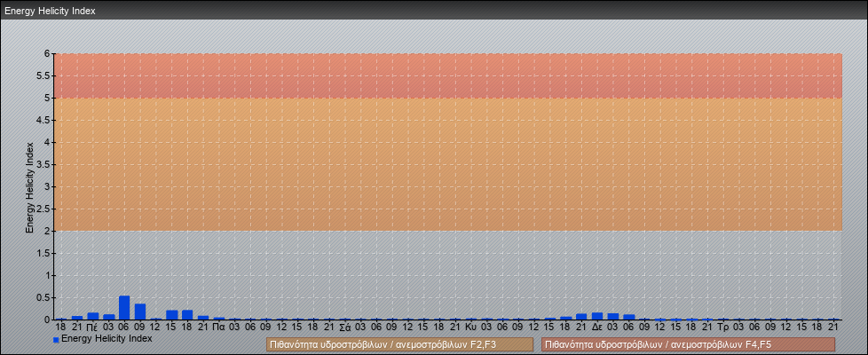Click the Τρ day label on x-axis
Image resolution: width=868 pixels, height=355 pixels.
pyautogui.click(x=722, y=327)
